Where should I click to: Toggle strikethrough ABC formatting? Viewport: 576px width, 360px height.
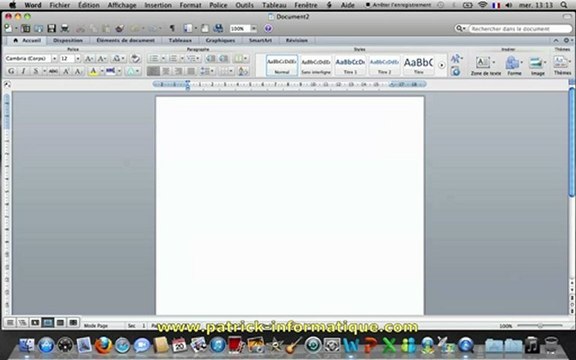53,71
